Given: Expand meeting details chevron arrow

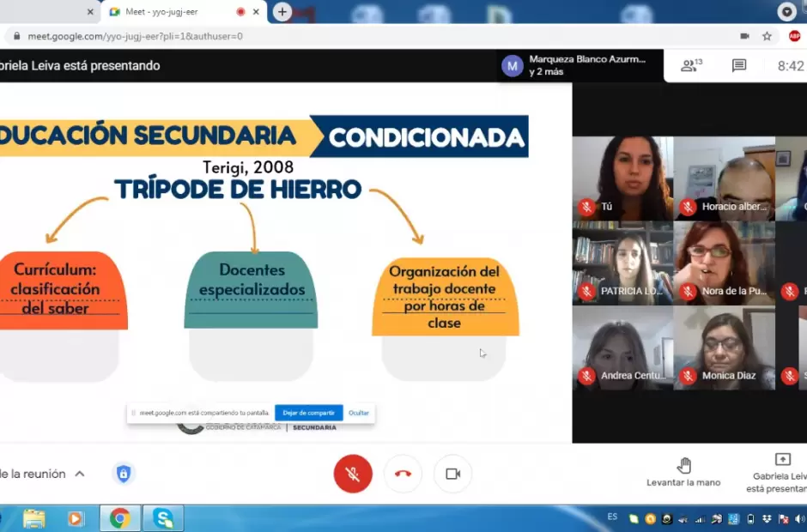Looking at the screenshot, I should [80, 474].
